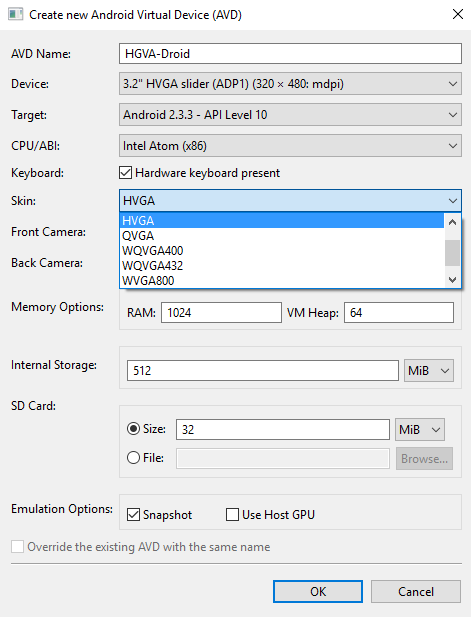Expand the Target dropdown

point(290,115)
